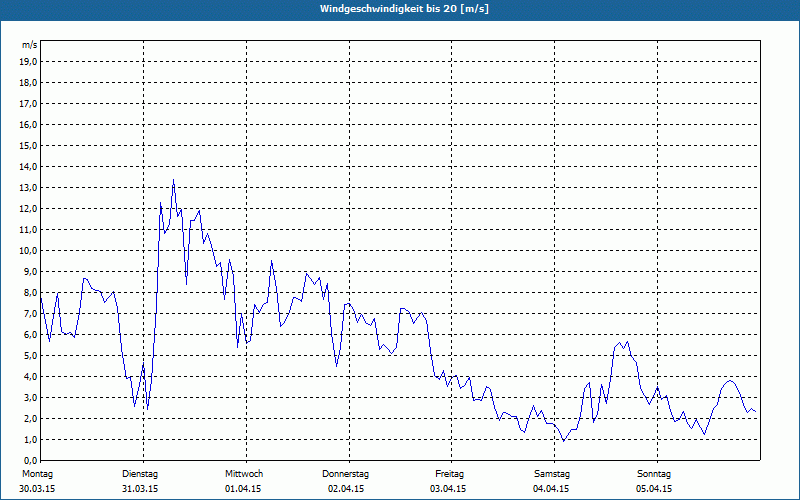This screenshot has width=800, height=500.
Task: Select the 0,0 y-axis value
Action: (31, 461)
